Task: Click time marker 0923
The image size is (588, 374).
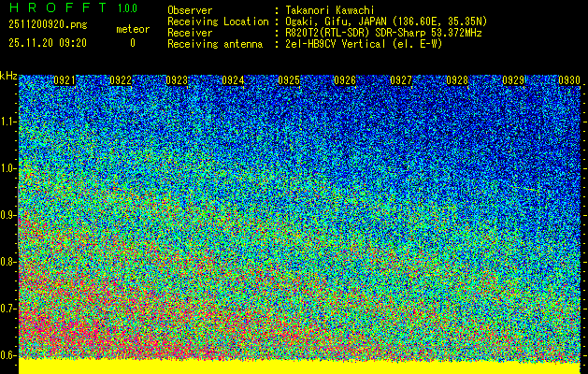Action: point(177,80)
